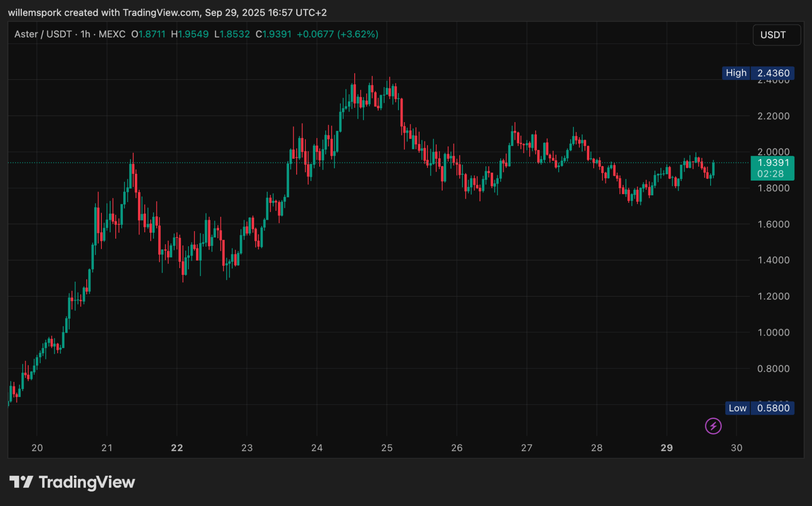The height and width of the screenshot is (506, 812).
Task: Click the open value O1.8711
Action: click(x=148, y=34)
